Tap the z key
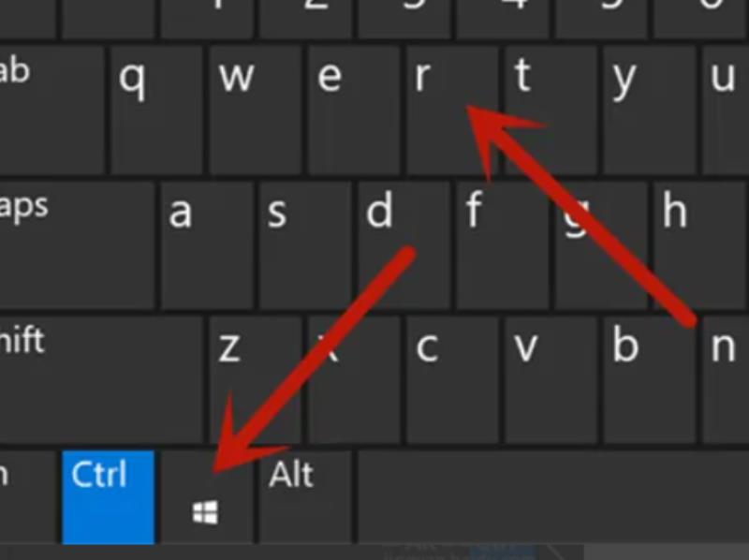This screenshot has width=749, height=560. coord(255,380)
